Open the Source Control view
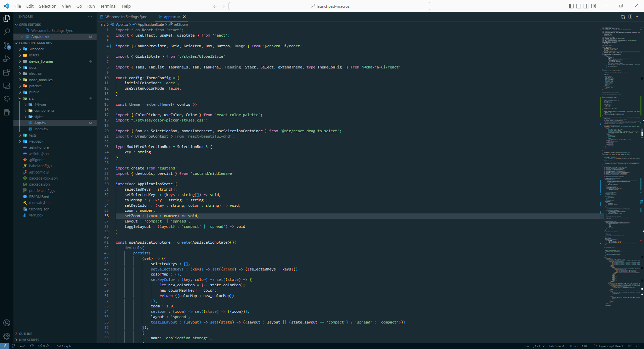 [x=7, y=45]
